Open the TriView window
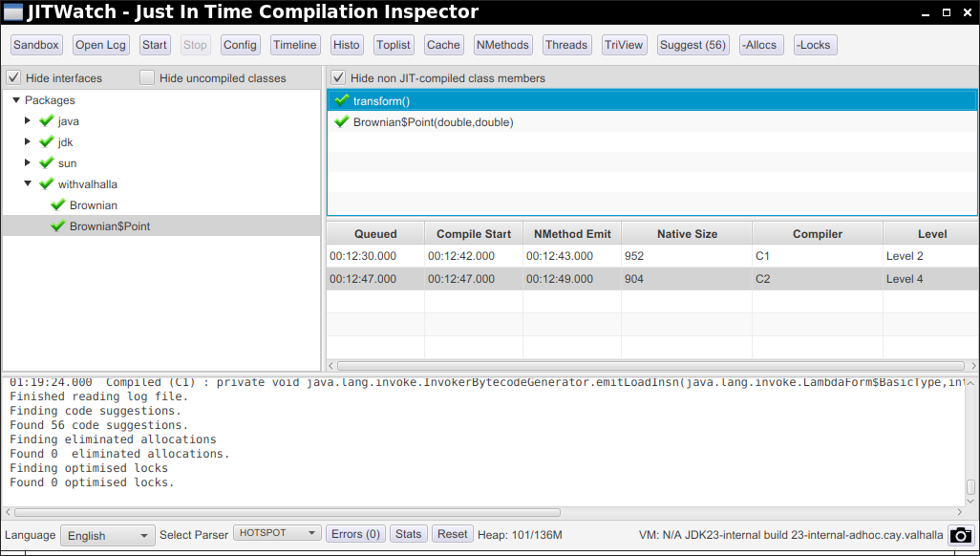The height and width of the screenshot is (556, 980). pos(624,45)
